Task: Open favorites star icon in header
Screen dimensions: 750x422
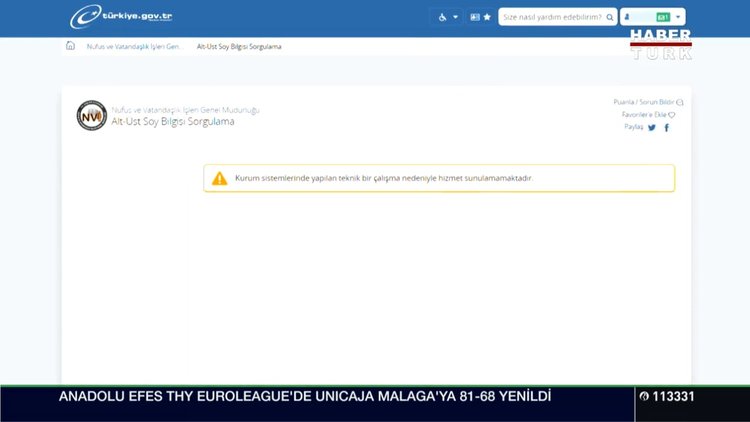Action: tap(487, 17)
